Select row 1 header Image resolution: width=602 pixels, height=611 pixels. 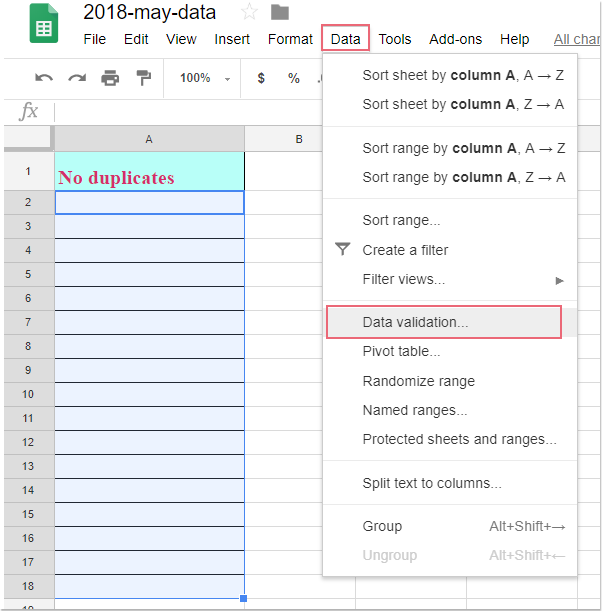tap(28, 171)
